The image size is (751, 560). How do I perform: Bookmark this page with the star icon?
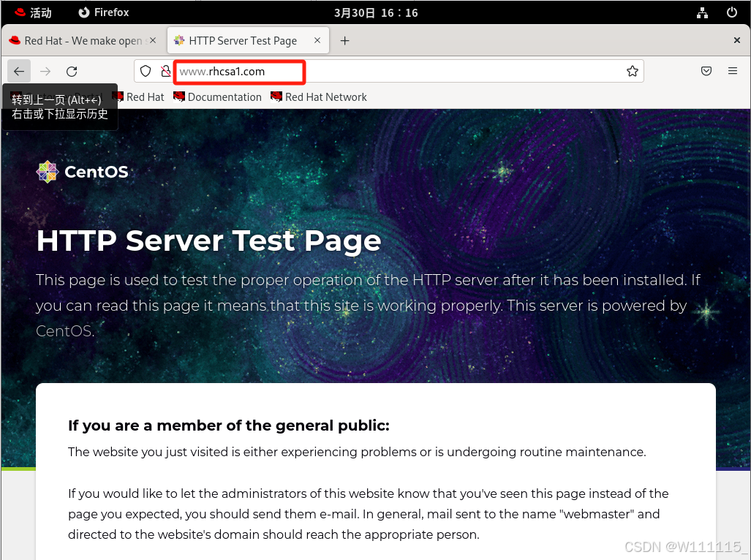click(633, 72)
